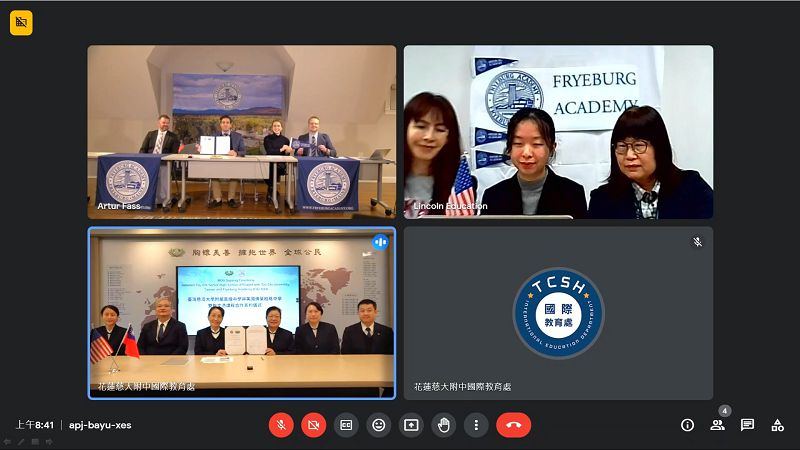Screen dimensions: 800x450
Task: Turn on the camera
Action: point(314,425)
